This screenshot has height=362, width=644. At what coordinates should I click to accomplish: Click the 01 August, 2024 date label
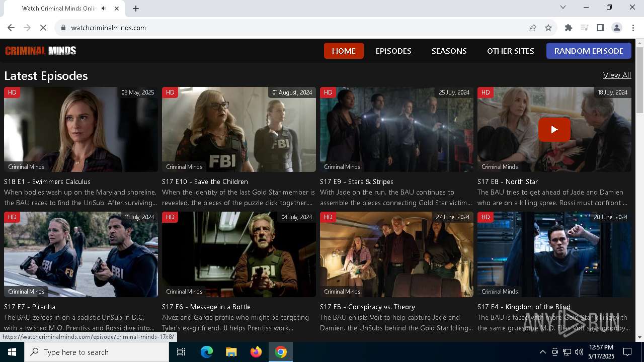point(292,93)
